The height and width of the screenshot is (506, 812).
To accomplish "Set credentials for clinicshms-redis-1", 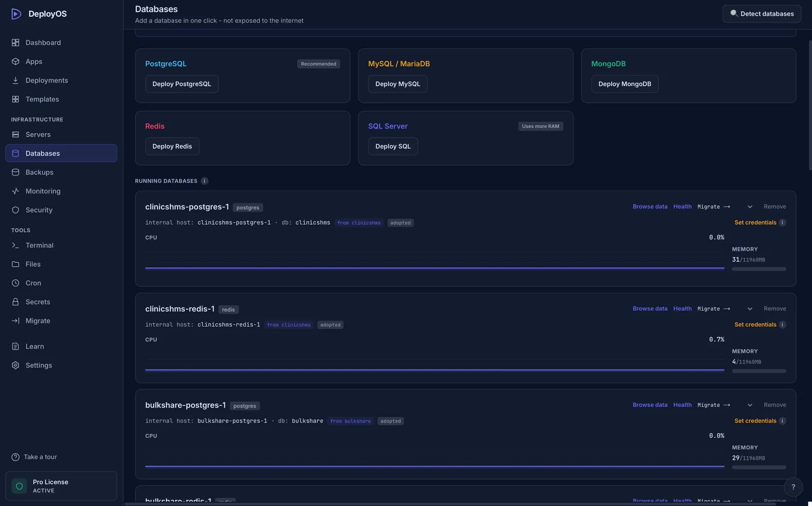I will pyautogui.click(x=755, y=324).
